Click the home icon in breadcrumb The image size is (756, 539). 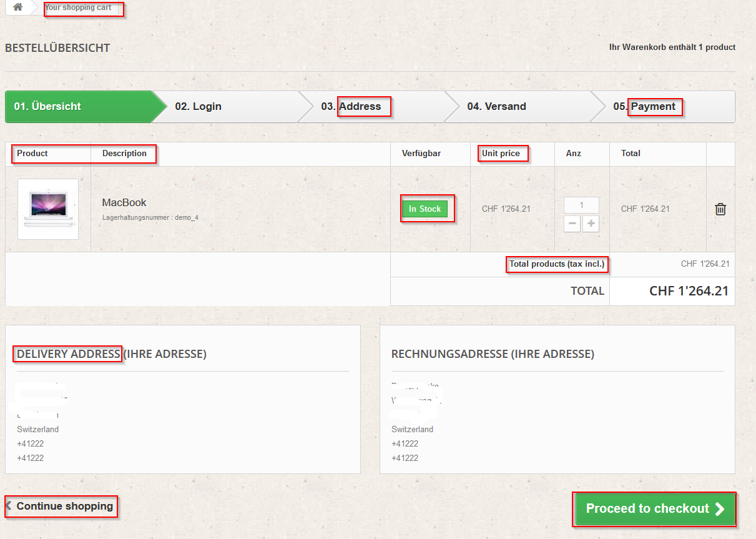click(x=18, y=7)
